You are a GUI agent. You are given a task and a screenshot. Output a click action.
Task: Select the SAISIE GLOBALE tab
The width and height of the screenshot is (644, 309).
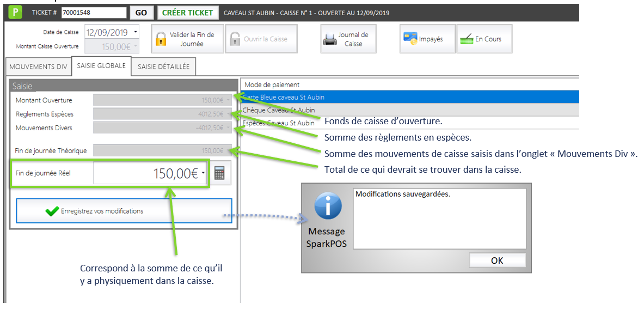(101, 65)
